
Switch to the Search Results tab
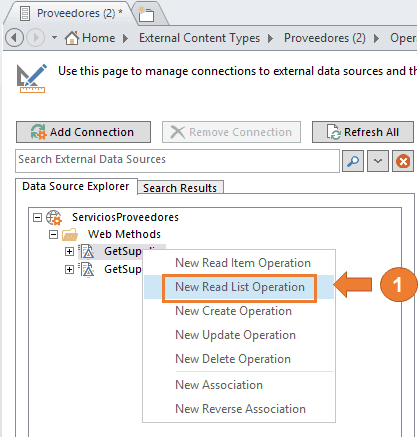[180, 188]
